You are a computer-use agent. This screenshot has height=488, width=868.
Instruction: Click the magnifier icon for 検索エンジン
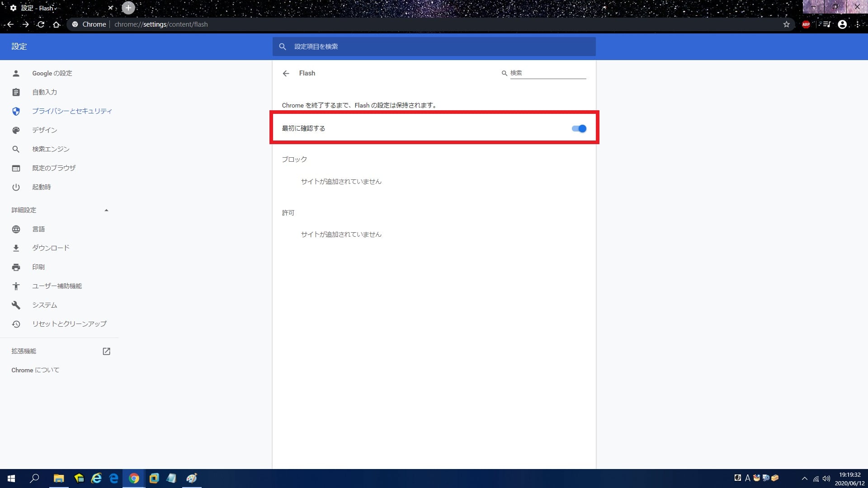(x=16, y=149)
